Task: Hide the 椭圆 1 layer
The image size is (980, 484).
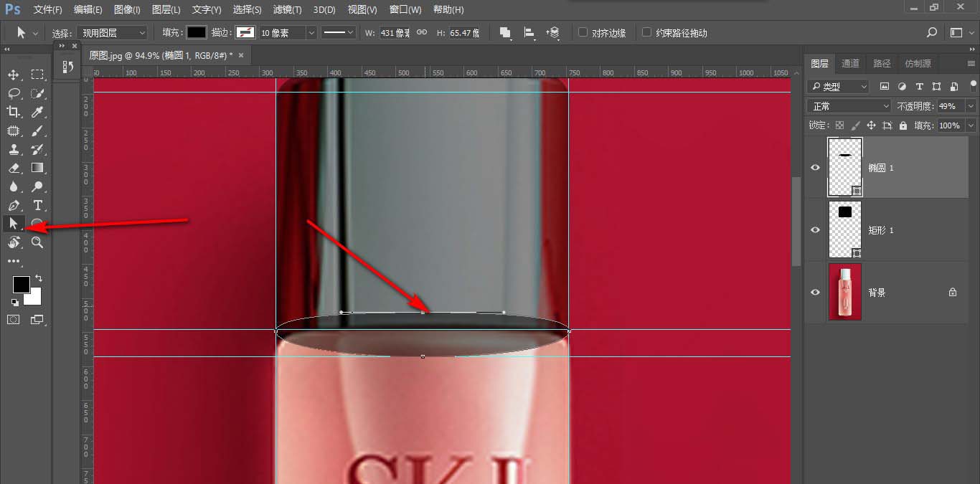Action: click(x=815, y=167)
